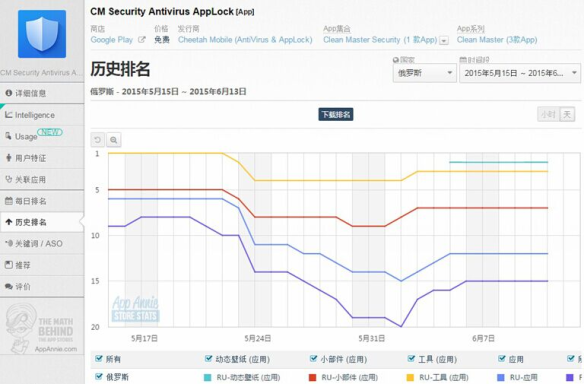Select the 历史排名 rank history item
The width and height of the screenshot is (584, 384).
click(42, 222)
